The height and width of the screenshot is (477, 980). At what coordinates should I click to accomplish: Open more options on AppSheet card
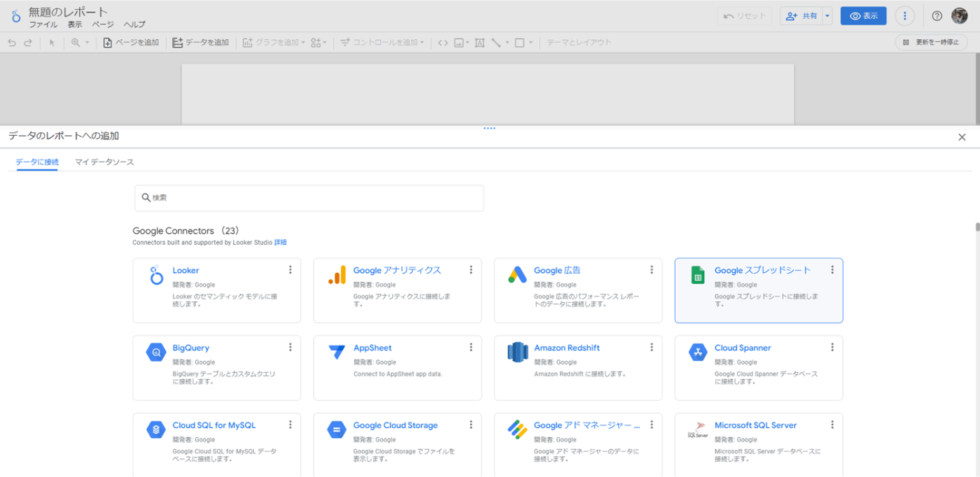click(x=471, y=348)
